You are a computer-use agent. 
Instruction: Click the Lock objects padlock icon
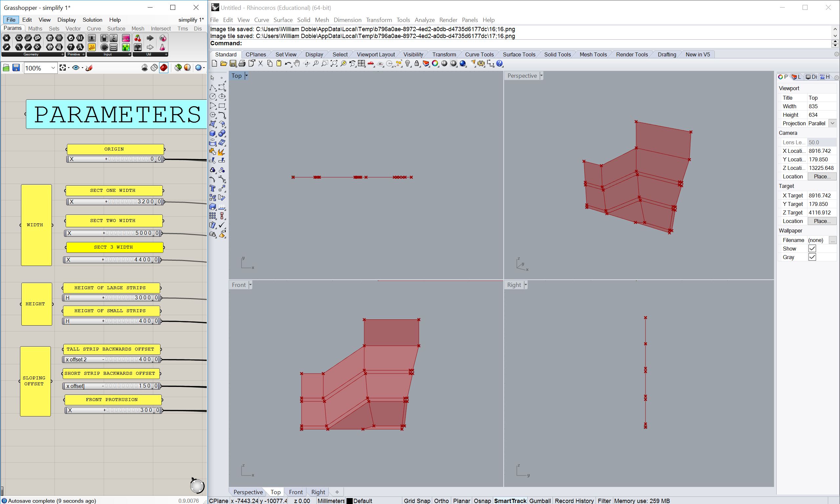pyautogui.click(x=417, y=64)
